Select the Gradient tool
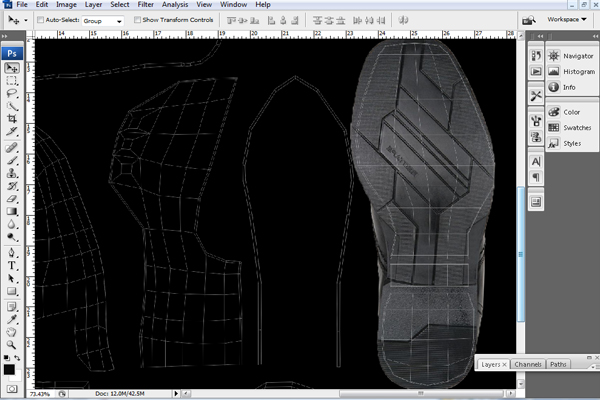Image resolution: width=600 pixels, height=400 pixels. [11, 211]
